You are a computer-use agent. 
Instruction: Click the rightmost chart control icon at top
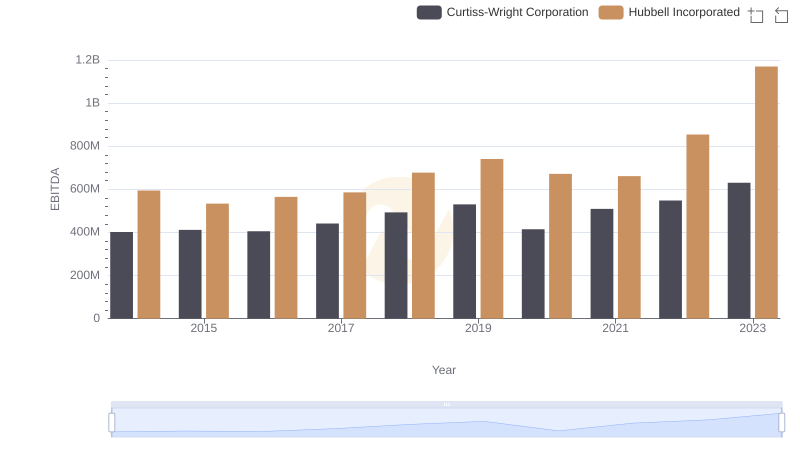pyautogui.click(x=782, y=14)
